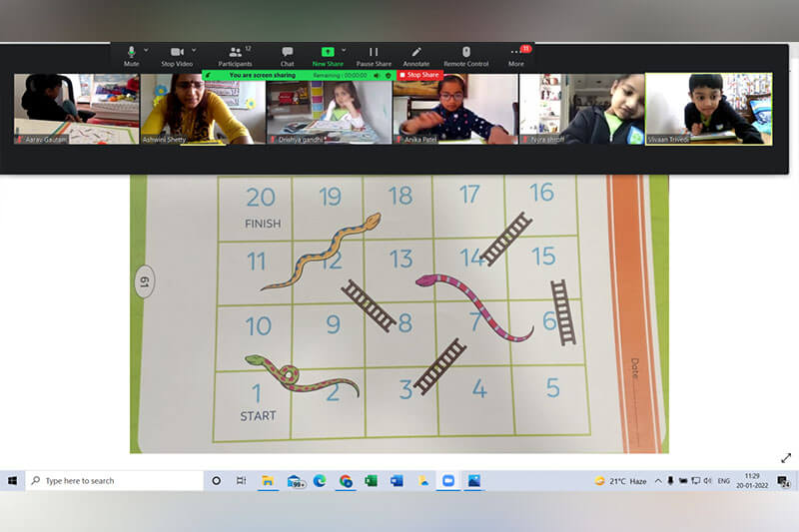
Task: Click the expand arrows icon near bottom right
Action: click(x=786, y=458)
